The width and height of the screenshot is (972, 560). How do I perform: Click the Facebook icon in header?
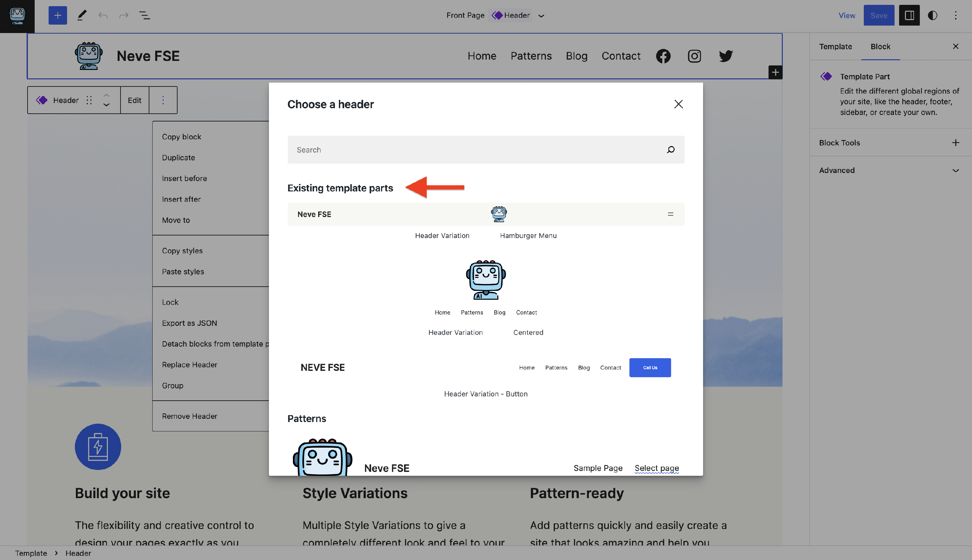pos(663,56)
